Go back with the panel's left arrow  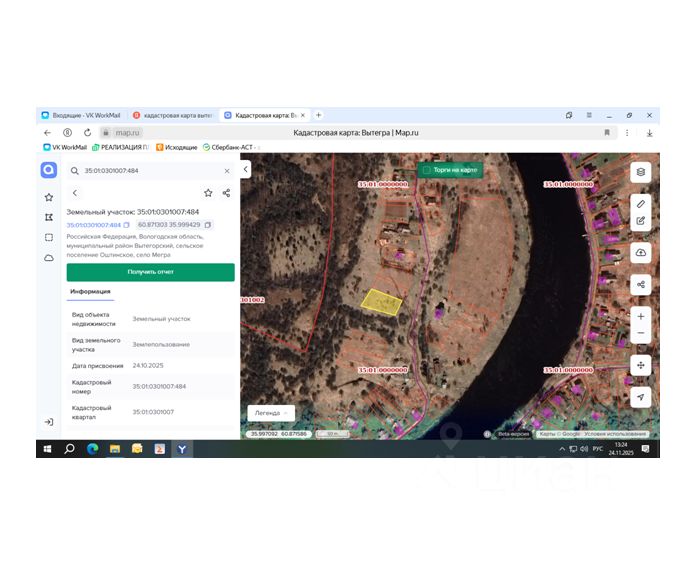tap(75, 193)
